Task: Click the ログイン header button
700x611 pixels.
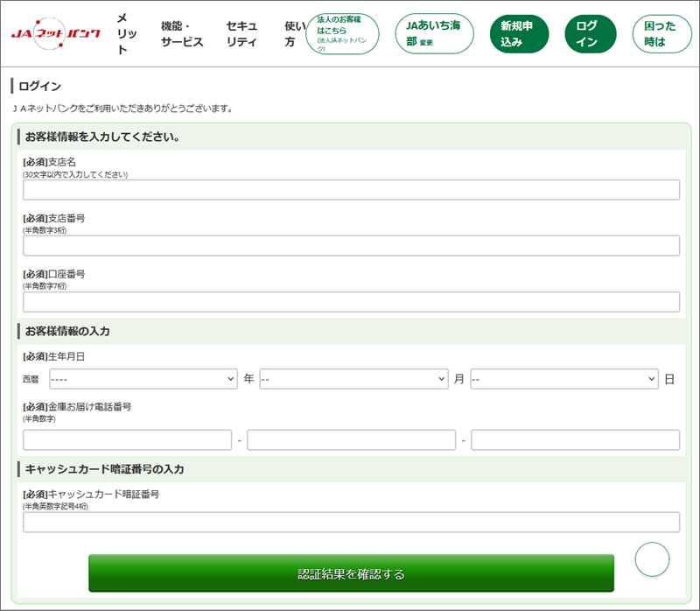Action: tap(590, 34)
